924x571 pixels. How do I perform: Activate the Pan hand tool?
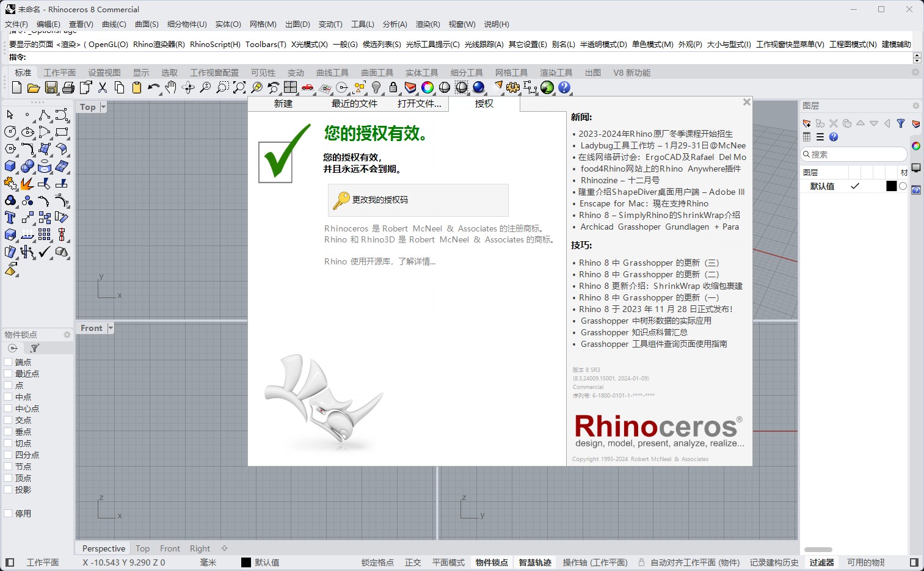pos(171,88)
